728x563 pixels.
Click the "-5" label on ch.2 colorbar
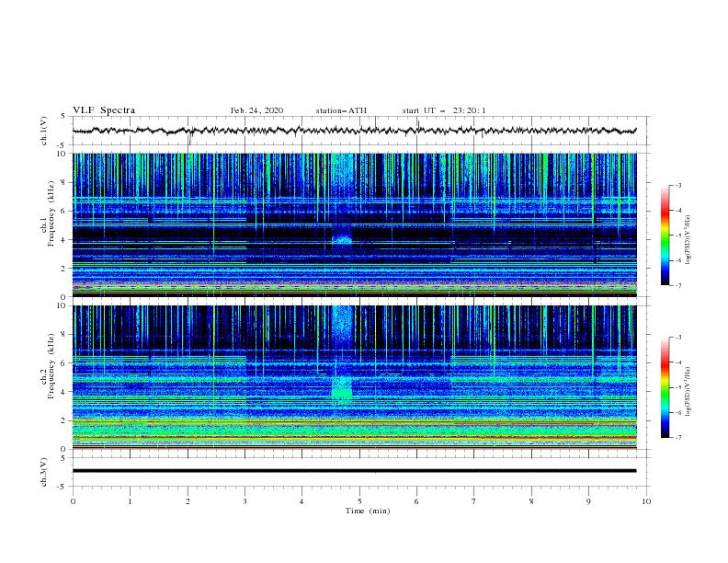pyautogui.click(x=678, y=387)
